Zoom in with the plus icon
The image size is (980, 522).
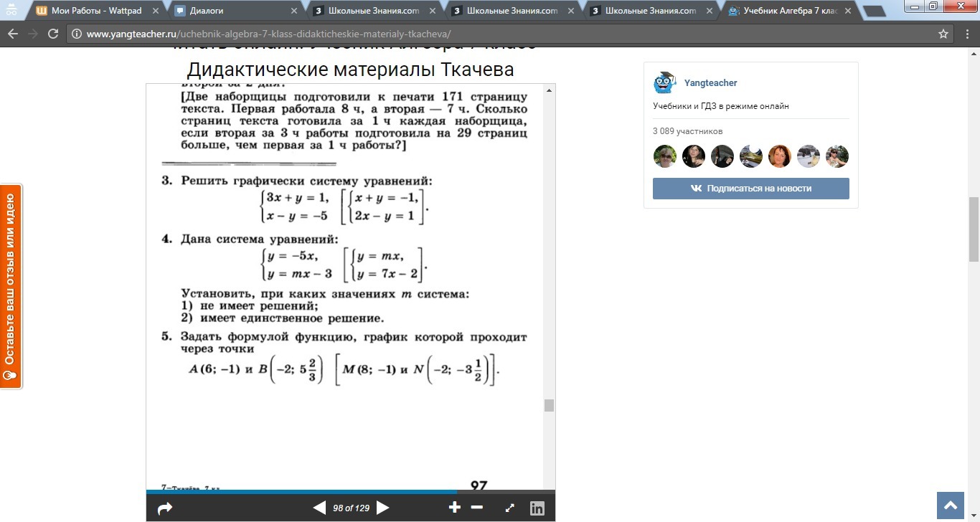click(454, 508)
